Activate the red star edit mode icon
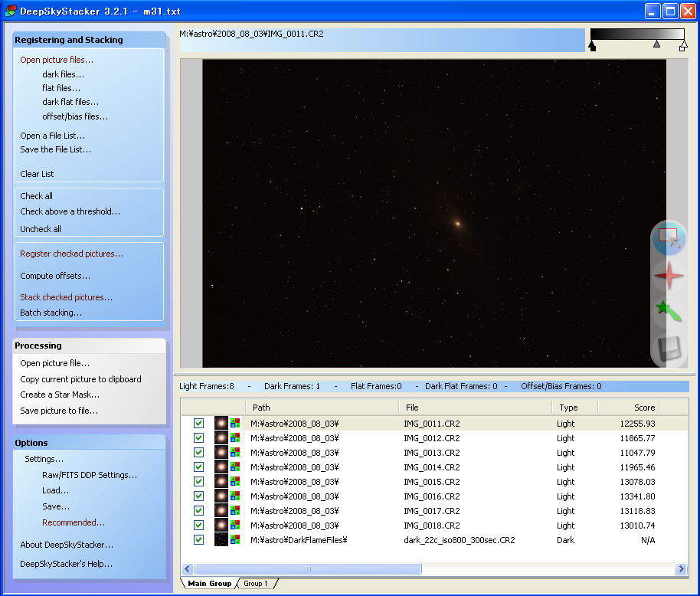The image size is (700, 596). click(669, 276)
